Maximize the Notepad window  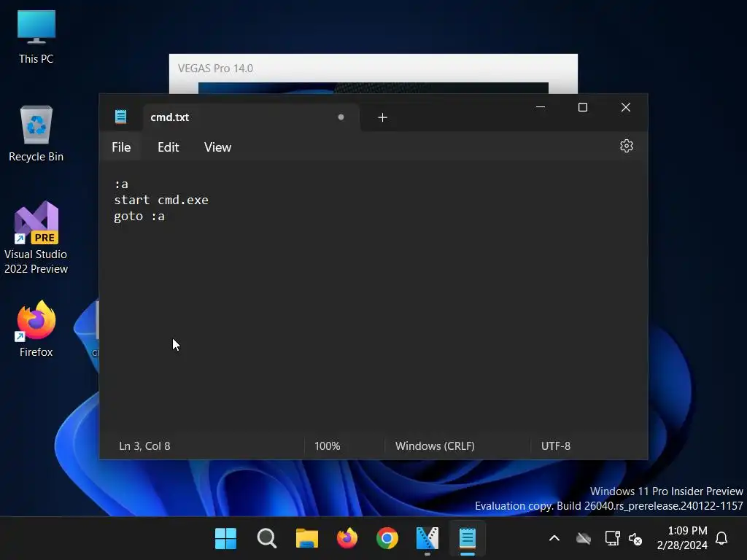[x=583, y=107]
